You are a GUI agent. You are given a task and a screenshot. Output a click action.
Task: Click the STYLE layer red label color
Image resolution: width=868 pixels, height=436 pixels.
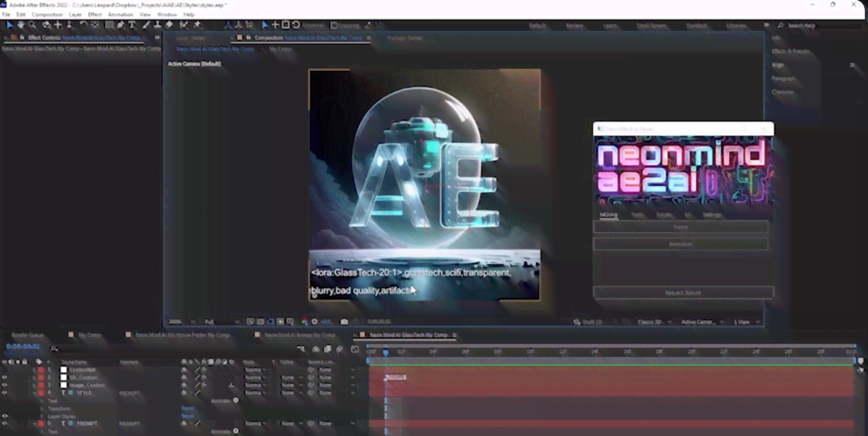pyautogui.click(x=41, y=393)
